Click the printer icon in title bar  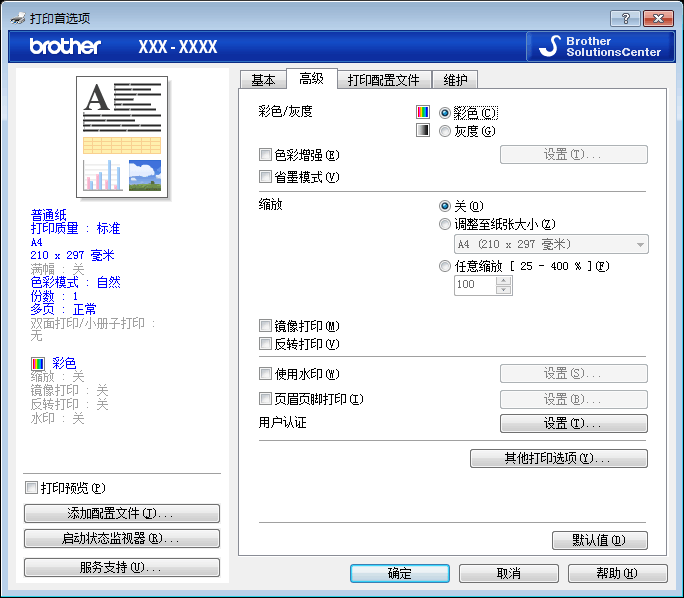[14, 18]
